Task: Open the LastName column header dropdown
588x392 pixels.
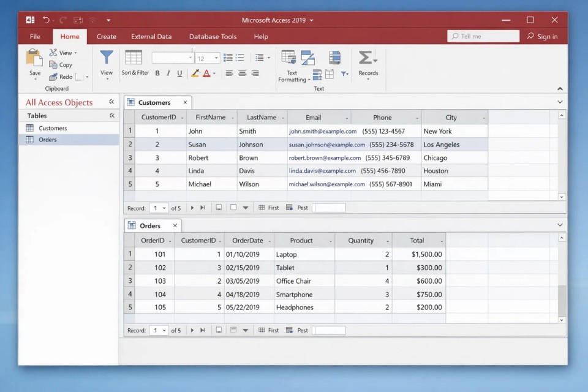Action: (283, 118)
